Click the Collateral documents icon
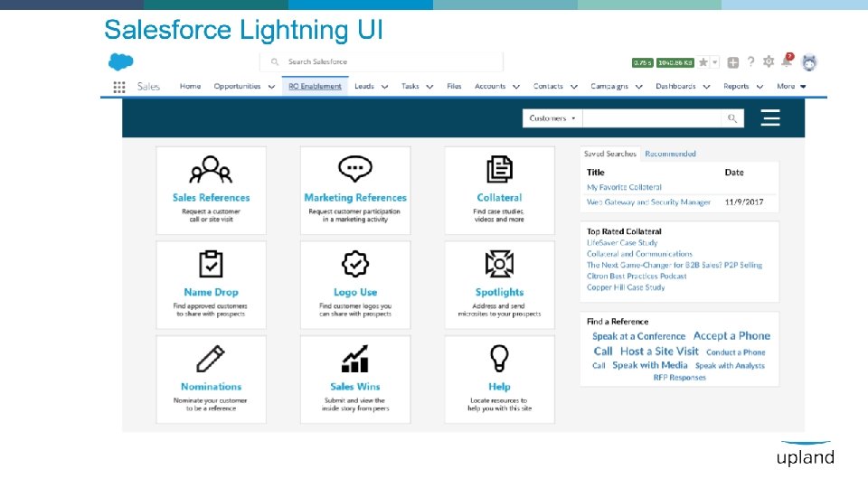 point(499,169)
